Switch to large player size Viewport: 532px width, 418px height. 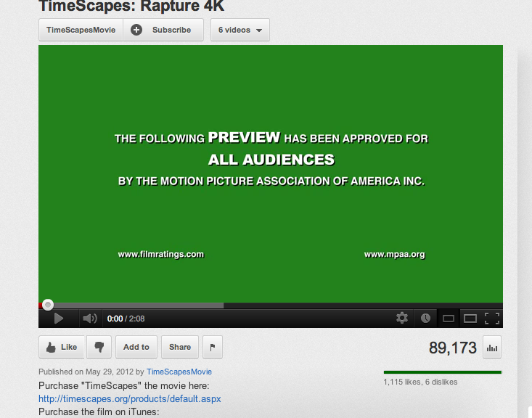click(x=470, y=319)
